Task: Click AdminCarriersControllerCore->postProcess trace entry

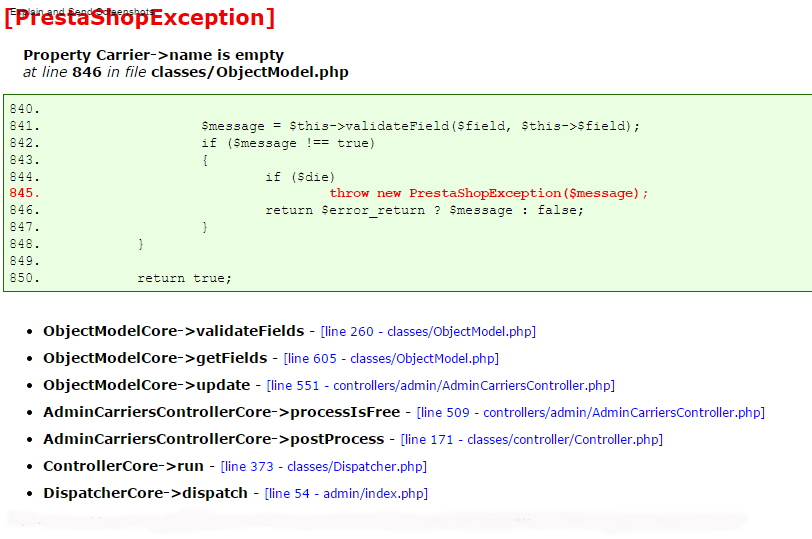Action: tap(213, 439)
